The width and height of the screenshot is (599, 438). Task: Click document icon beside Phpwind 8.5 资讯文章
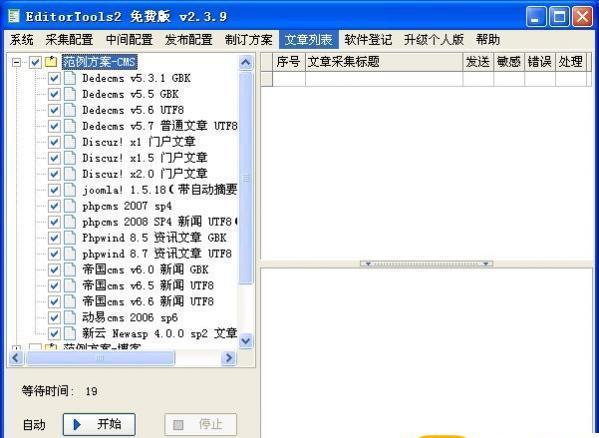70,238
